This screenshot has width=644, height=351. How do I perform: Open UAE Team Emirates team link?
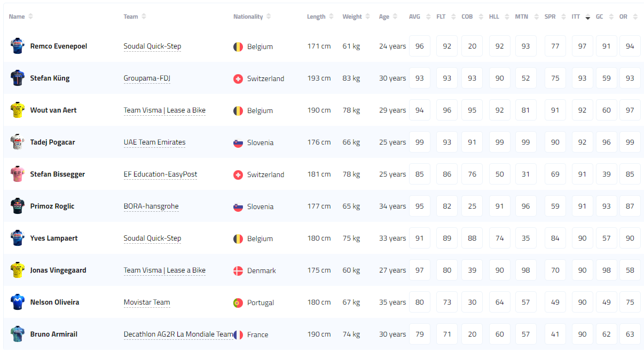tap(154, 142)
